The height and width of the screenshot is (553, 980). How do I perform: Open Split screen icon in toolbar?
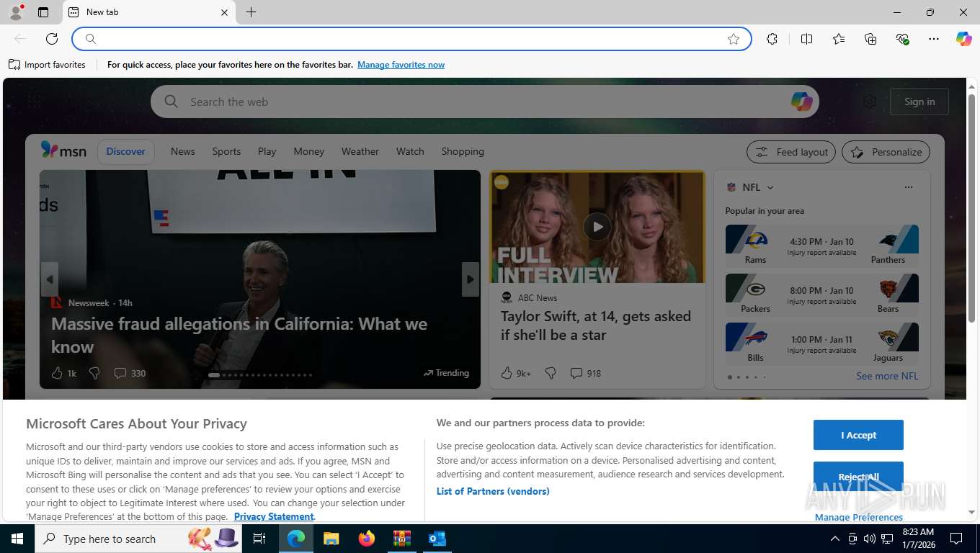point(806,39)
